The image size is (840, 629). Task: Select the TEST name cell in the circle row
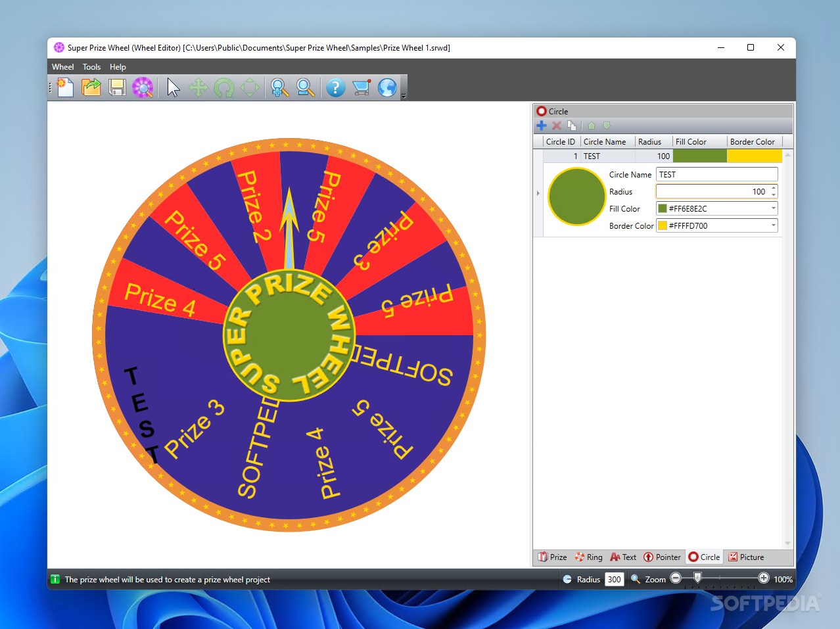607,156
